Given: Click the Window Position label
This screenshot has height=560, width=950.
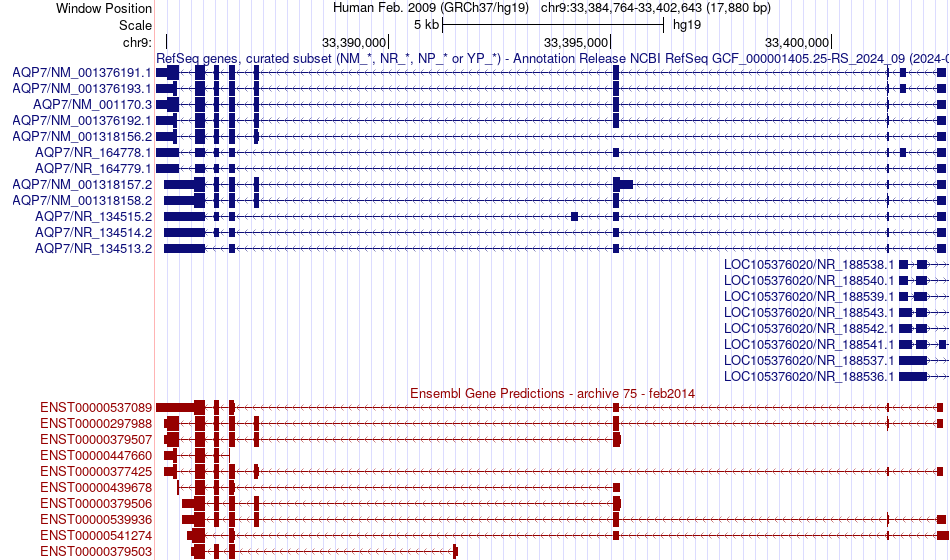Looking at the screenshot, I should (x=104, y=8).
